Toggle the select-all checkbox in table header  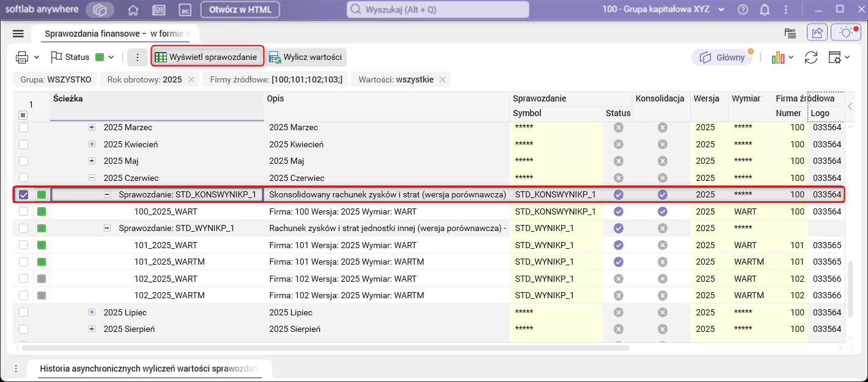point(23,115)
